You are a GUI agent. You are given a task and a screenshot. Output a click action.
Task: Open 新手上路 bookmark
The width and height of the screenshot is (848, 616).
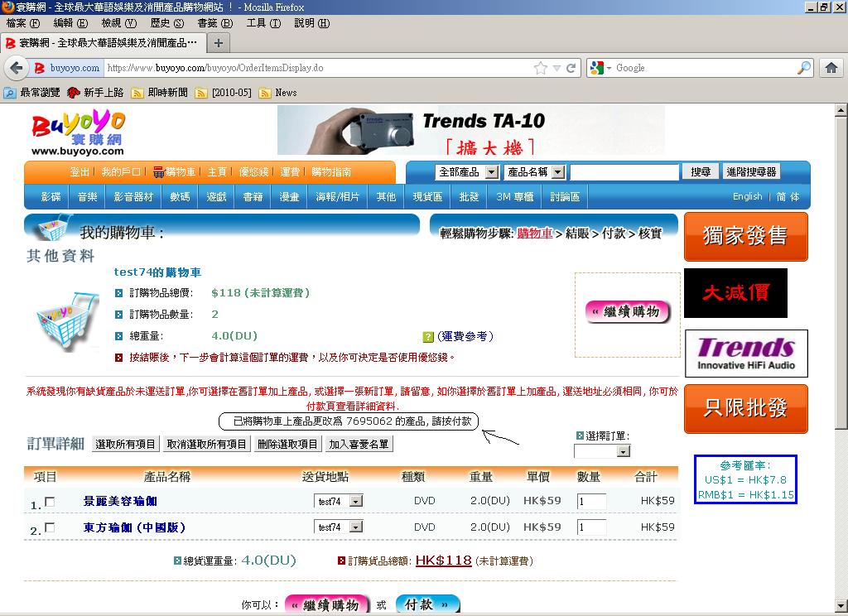(96, 93)
